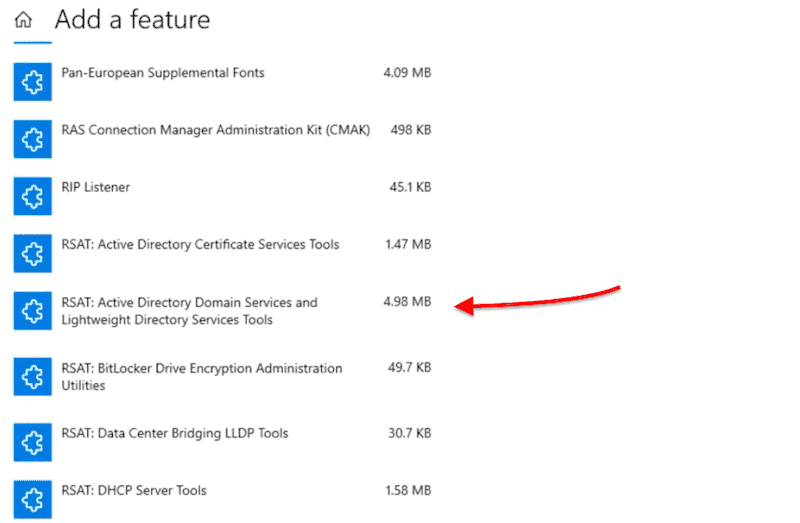
Task: Click the RSAT BitLocker Drive Encryption icon
Action: (x=33, y=377)
